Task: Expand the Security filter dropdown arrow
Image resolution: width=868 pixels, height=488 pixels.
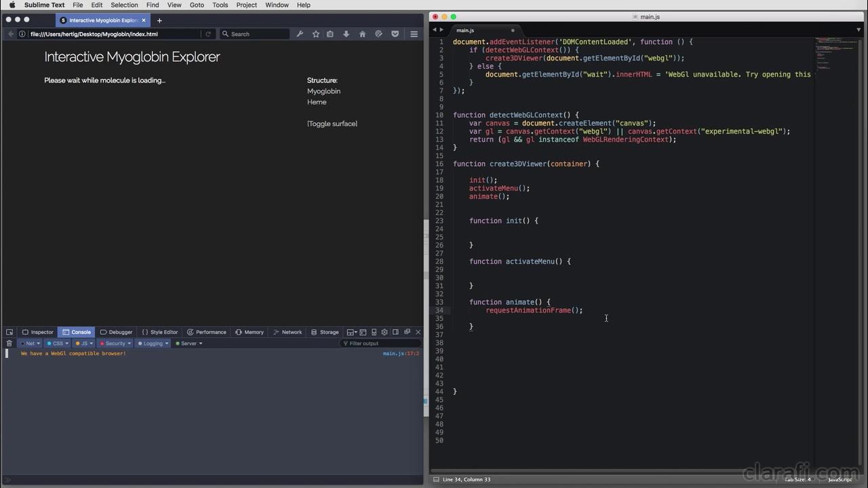Action: tap(129, 344)
